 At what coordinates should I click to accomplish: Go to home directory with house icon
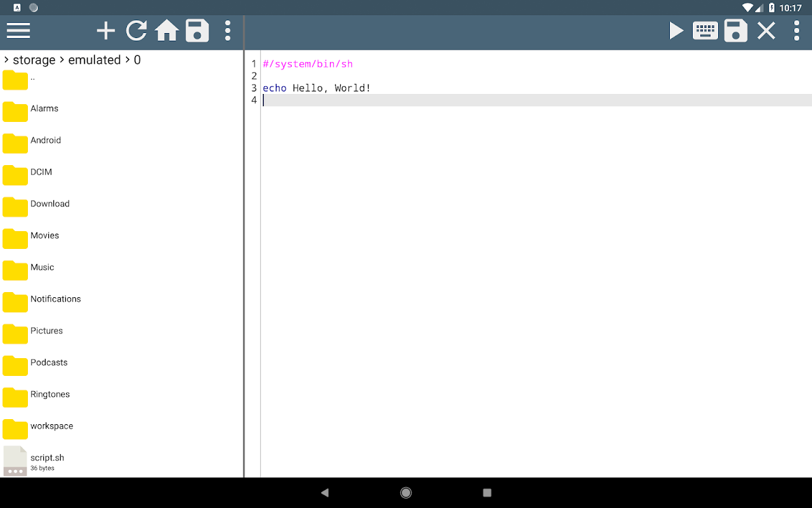(x=167, y=30)
